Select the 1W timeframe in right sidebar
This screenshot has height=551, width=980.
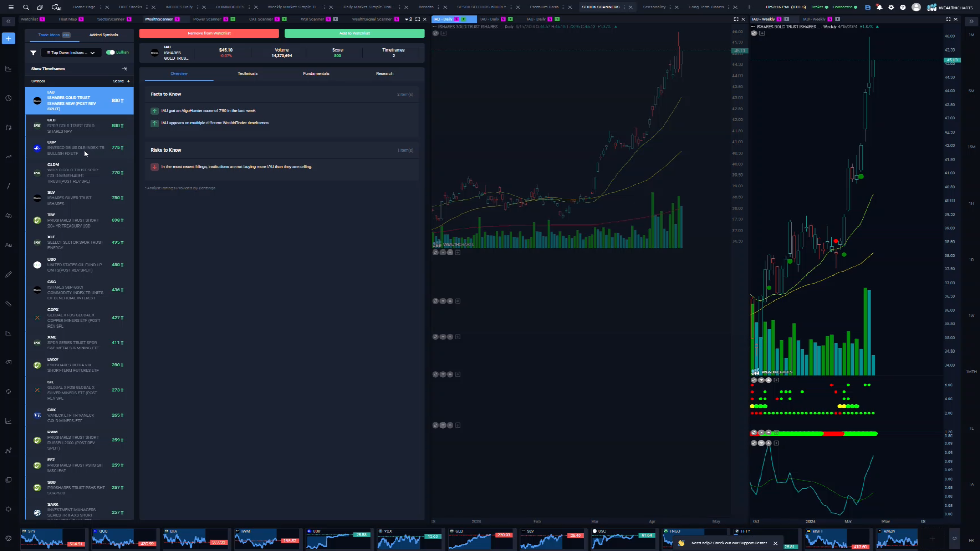pyautogui.click(x=971, y=316)
